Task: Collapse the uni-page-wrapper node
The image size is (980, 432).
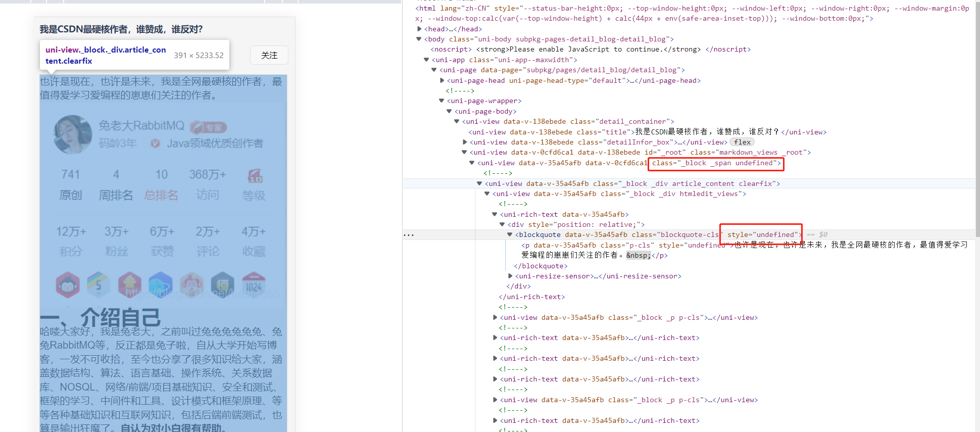Action: coord(442,101)
